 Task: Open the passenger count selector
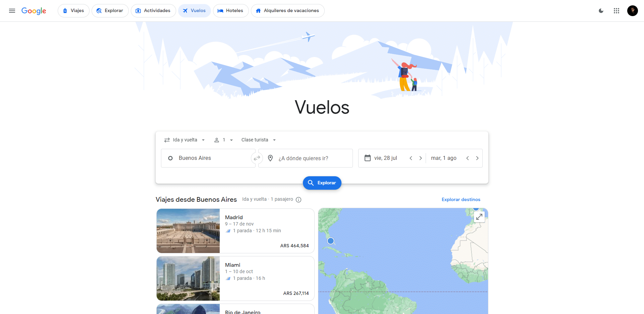223,140
